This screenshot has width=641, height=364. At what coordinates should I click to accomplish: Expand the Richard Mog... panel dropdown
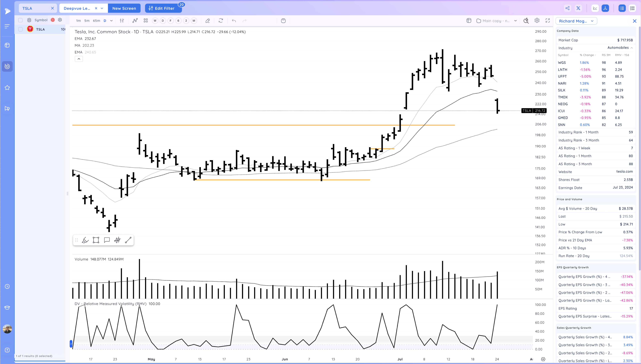592,21
